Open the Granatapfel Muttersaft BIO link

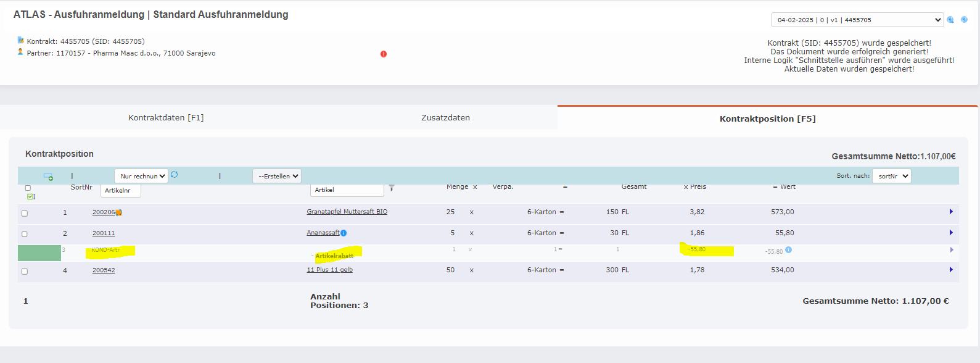tap(347, 212)
